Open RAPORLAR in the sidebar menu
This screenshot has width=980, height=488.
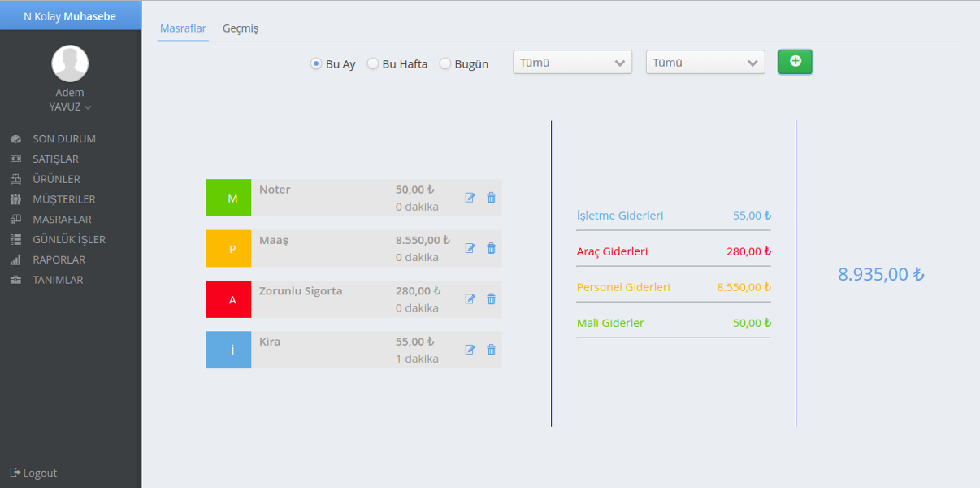59,259
